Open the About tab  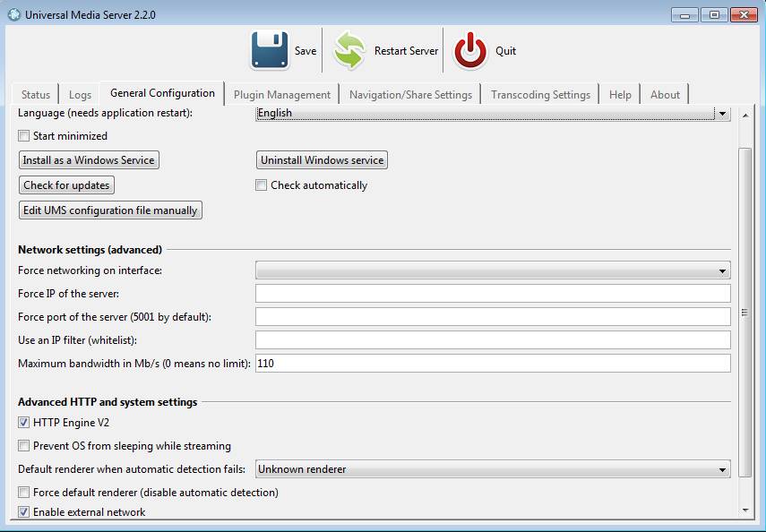pos(665,95)
